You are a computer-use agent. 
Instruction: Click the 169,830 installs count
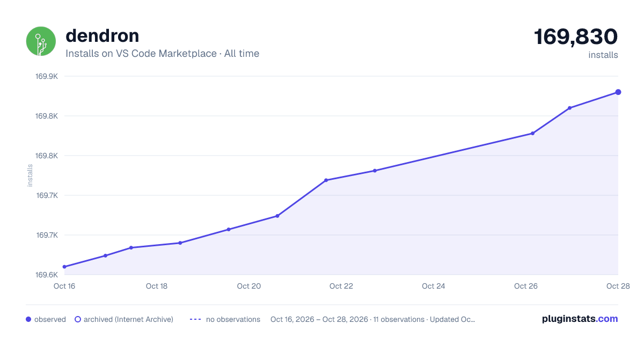click(576, 37)
